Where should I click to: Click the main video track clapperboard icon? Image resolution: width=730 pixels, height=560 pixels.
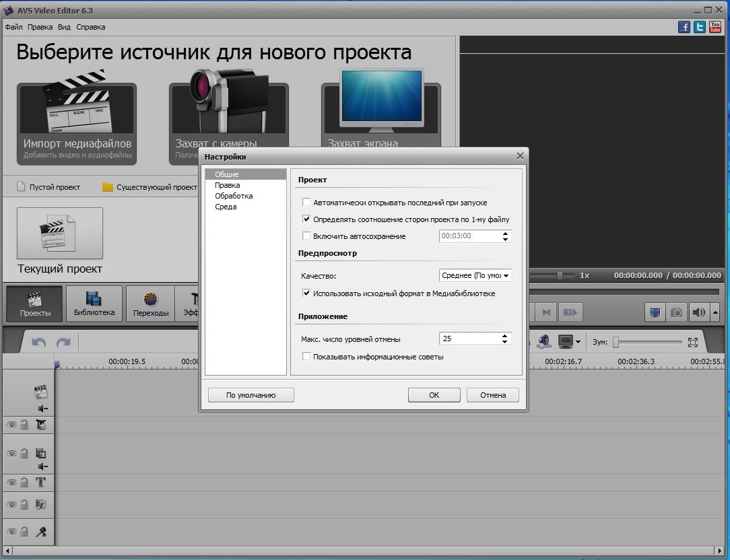coord(40,392)
